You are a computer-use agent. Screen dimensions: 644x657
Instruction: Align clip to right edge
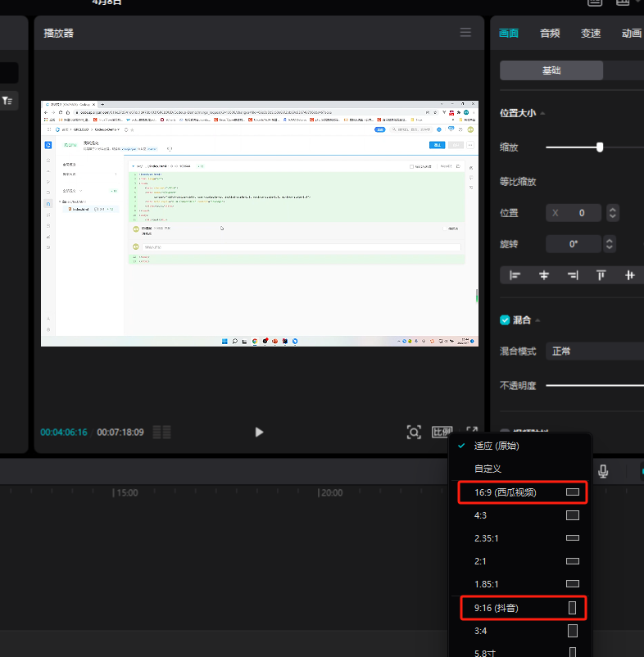click(573, 275)
